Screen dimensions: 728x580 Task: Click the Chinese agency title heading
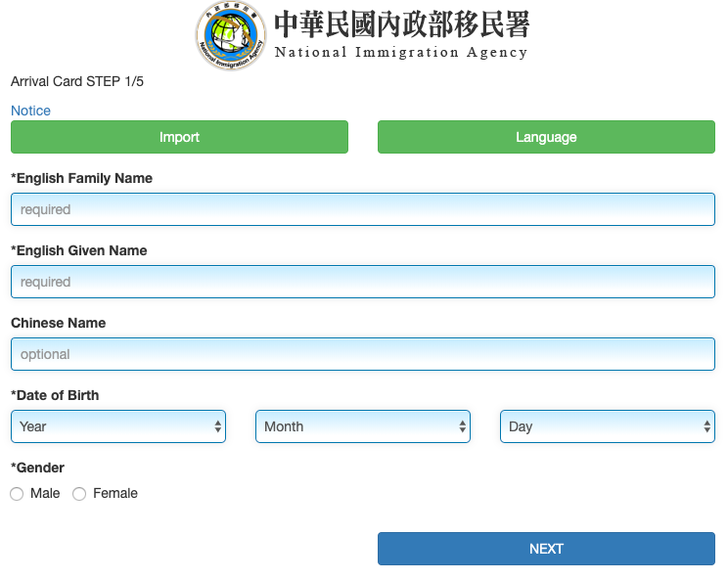401,24
